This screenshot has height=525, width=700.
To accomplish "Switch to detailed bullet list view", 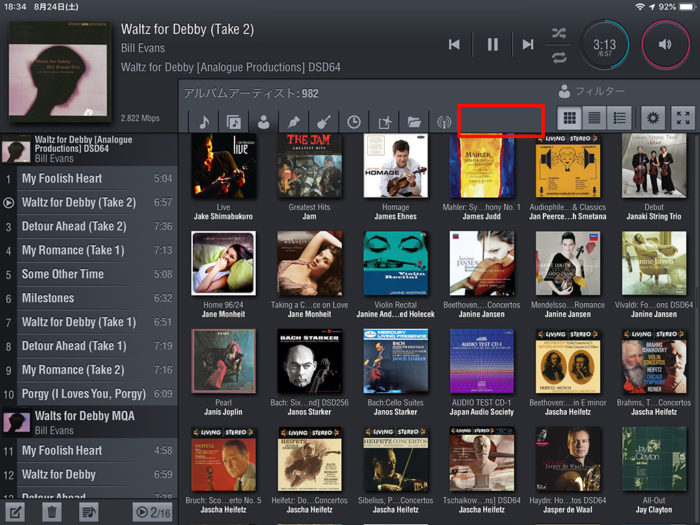I will (x=619, y=118).
